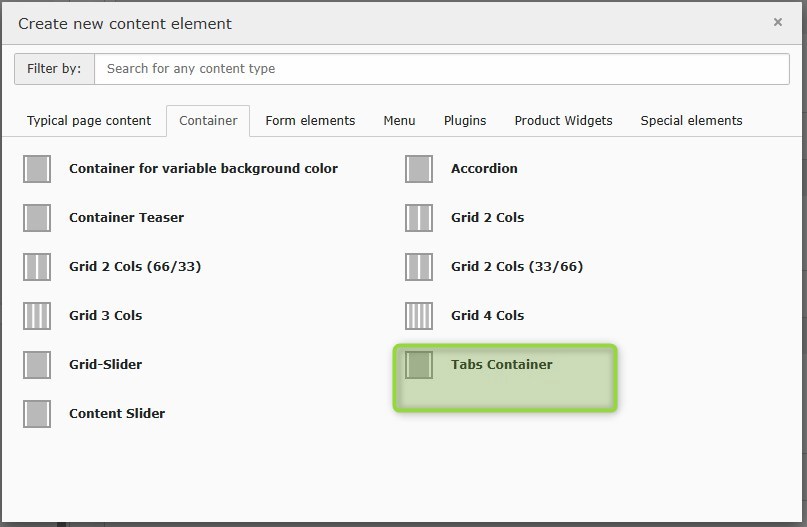Select the Grid 2 Cols (33/66) icon
The image size is (807, 527).
tap(419, 267)
